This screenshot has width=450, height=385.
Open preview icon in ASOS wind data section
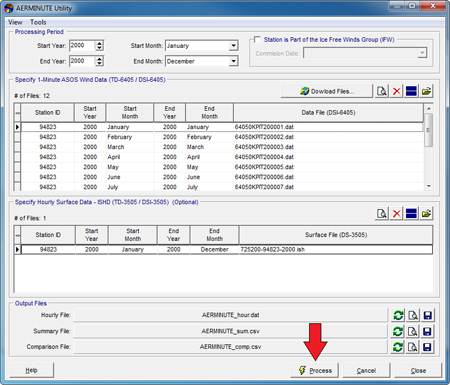coord(382,91)
